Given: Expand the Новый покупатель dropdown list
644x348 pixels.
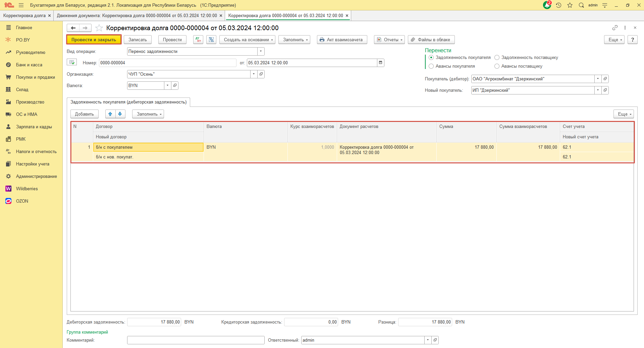Looking at the screenshot, I should pos(598,90).
